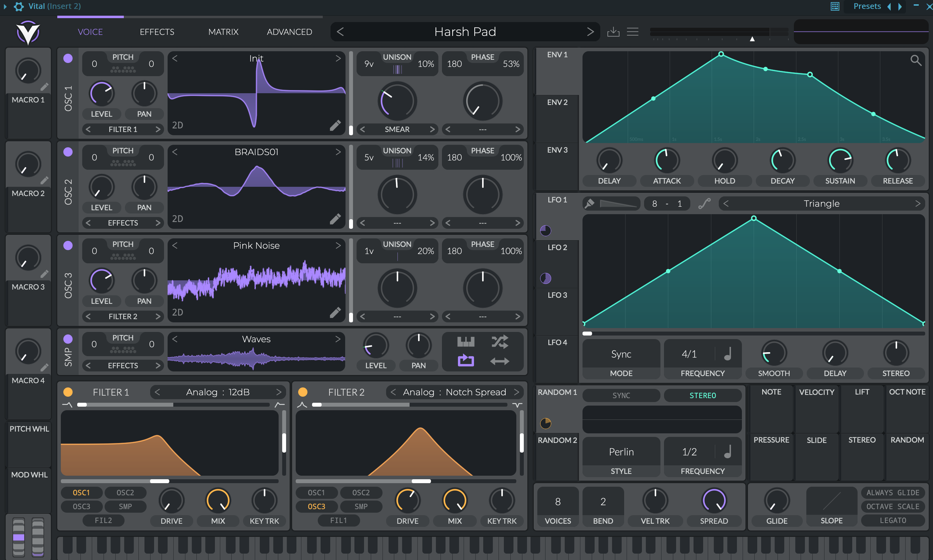This screenshot has height=560, width=933.
Task: Select the LFO 1 paint brush icon
Action: pos(589,204)
